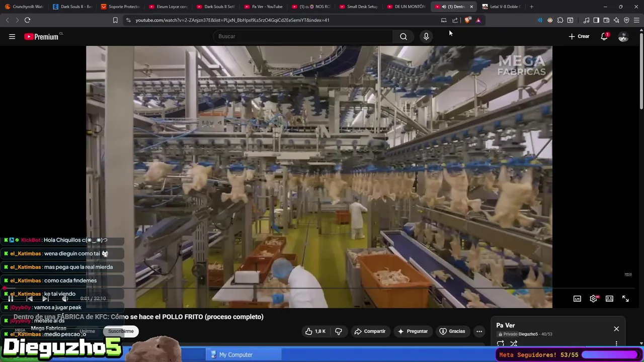Toggle theater mode view
This screenshot has height=362, width=644.
pyautogui.click(x=609, y=299)
